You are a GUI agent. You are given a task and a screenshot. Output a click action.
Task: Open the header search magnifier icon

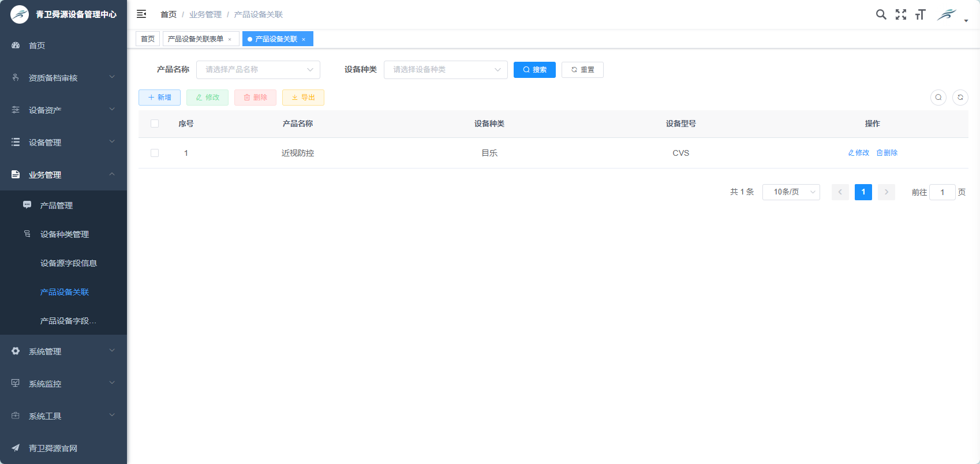coord(881,14)
